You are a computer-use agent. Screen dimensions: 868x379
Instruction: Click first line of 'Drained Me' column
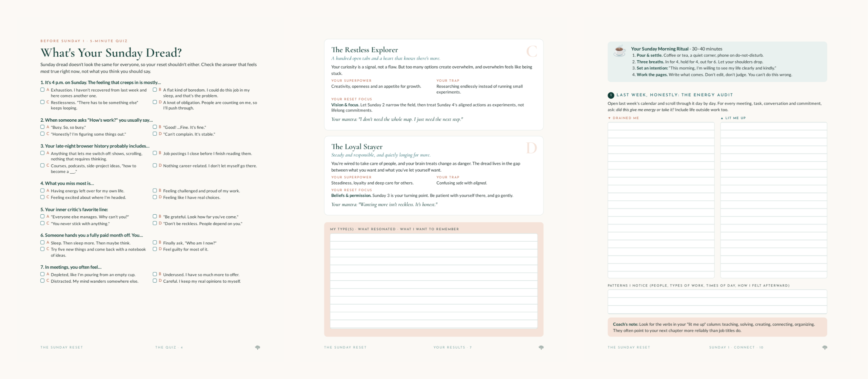tap(661, 126)
